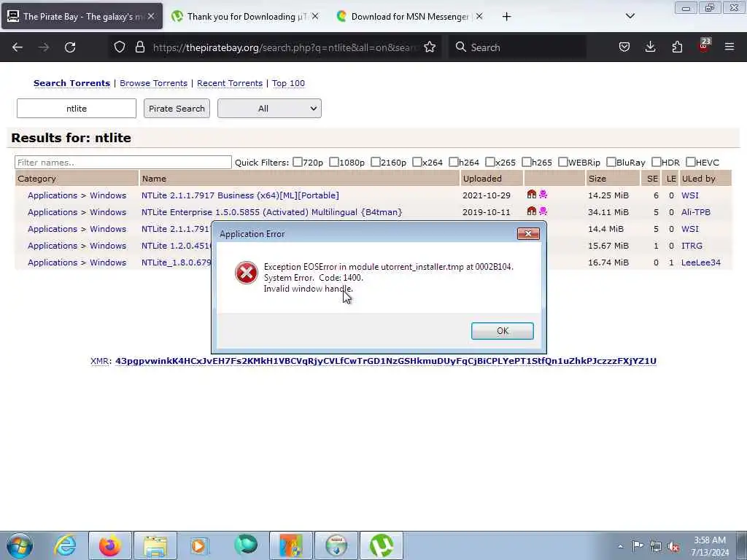Check the WEBRip filter box
747x560 pixels.
tap(562, 163)
